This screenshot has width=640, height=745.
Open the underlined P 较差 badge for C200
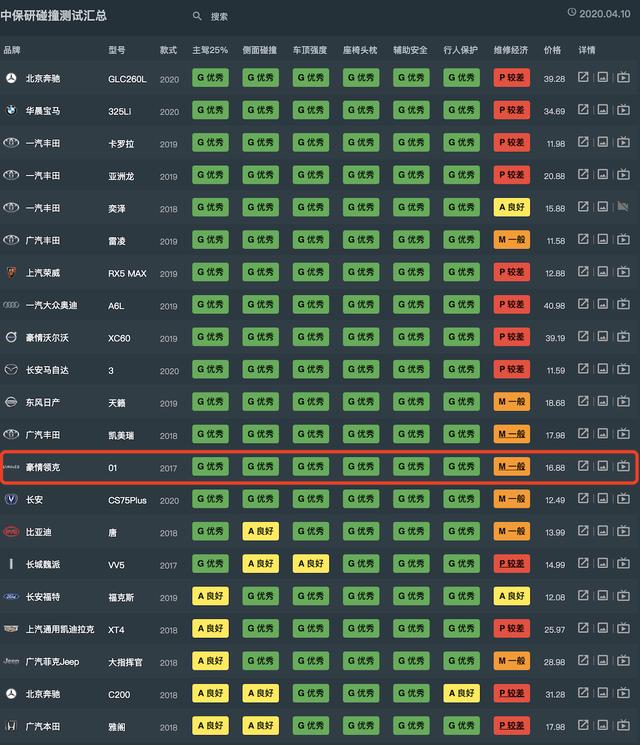click(512, 693)
